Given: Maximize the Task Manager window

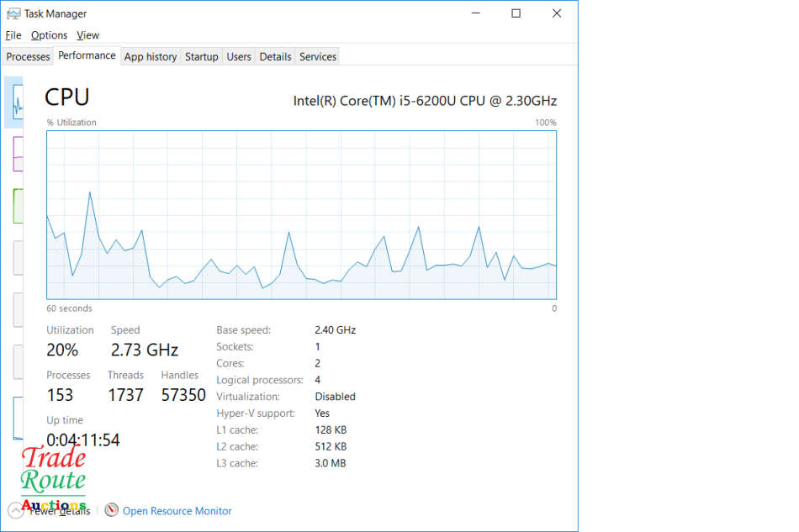Looking at the screenshot, I should click(516, 13).
